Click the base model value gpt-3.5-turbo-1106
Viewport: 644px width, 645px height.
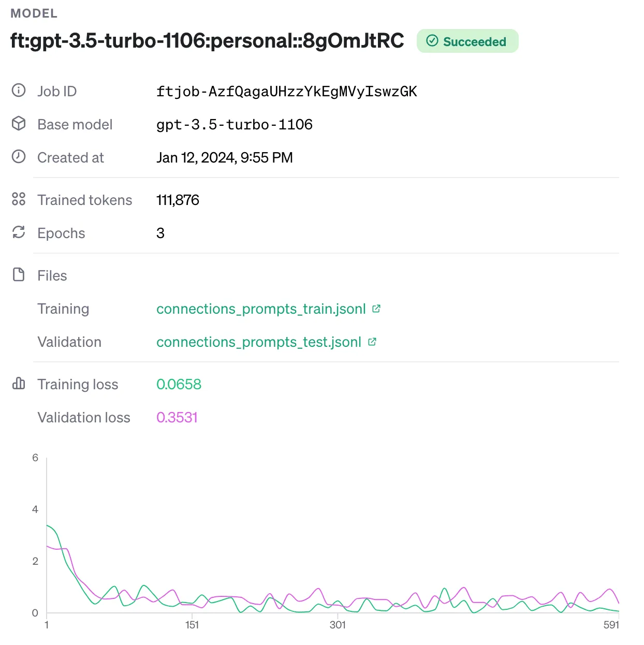tap(235, 125)
